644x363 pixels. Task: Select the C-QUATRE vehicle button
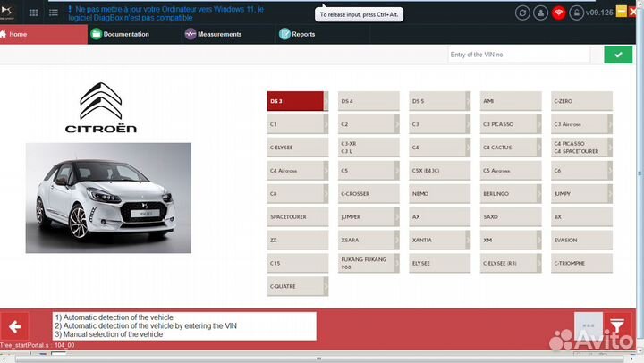pyautogui.click(x=297, y=286)
